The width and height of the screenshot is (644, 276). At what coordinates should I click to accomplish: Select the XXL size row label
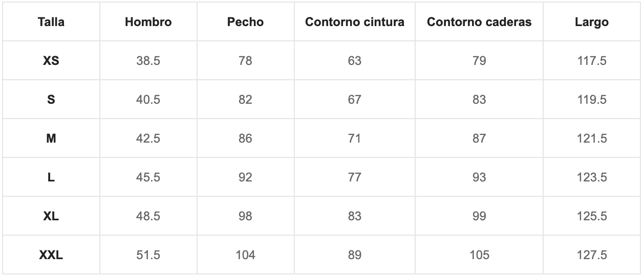click(x=51, y=255)
